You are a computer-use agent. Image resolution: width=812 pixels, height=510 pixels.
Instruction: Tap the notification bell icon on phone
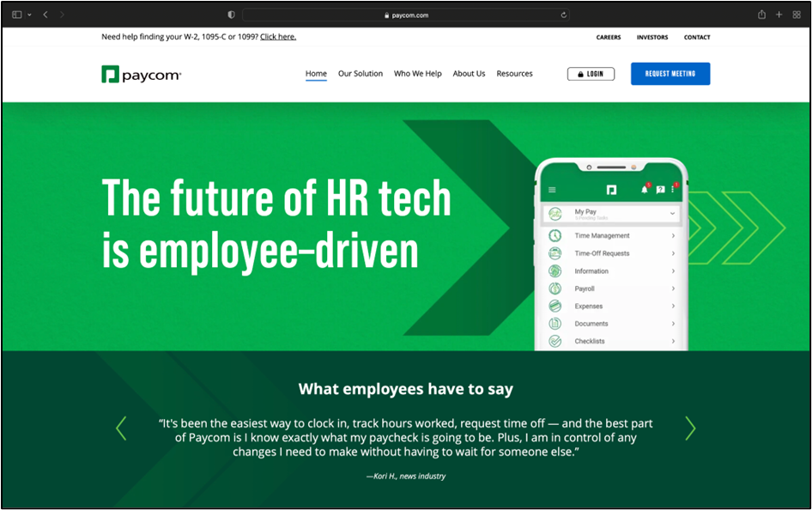(x=645, y=190)
